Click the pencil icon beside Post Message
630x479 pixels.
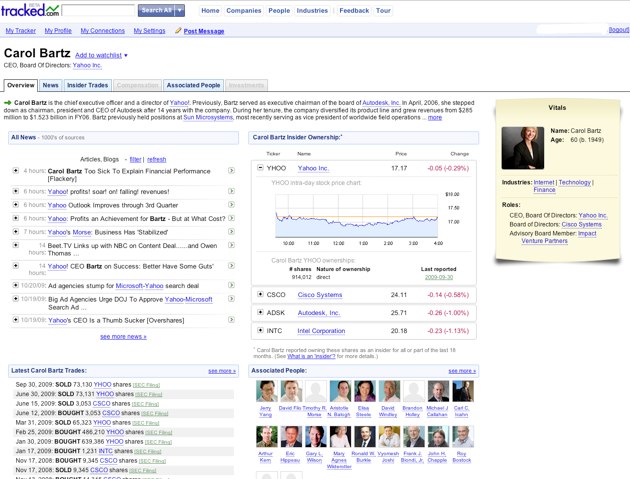pos(178,31)
